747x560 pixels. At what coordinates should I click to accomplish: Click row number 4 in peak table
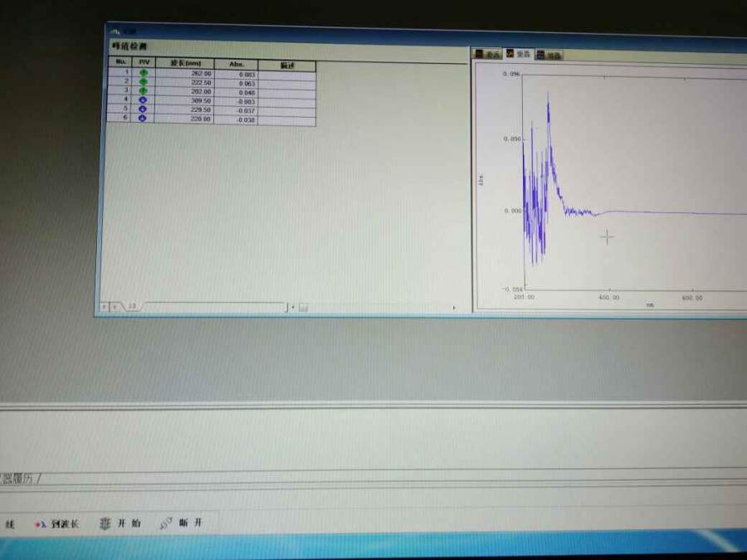coord(120,99)
